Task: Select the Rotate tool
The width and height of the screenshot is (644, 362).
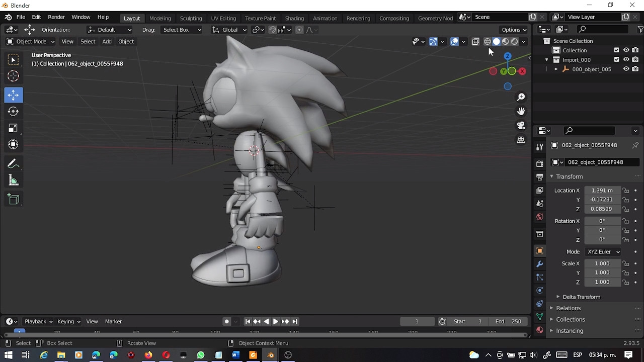Action: click(x=13, y=111)
